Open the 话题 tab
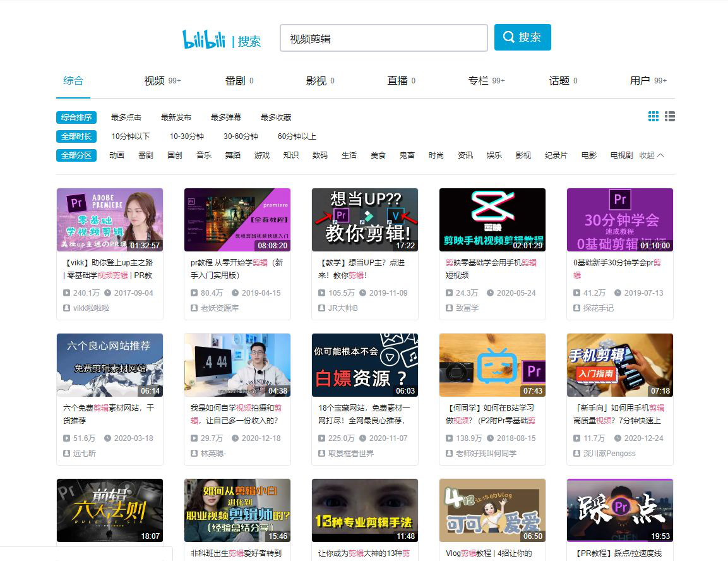This screenshot has height=561, width=728. [563, 81]
